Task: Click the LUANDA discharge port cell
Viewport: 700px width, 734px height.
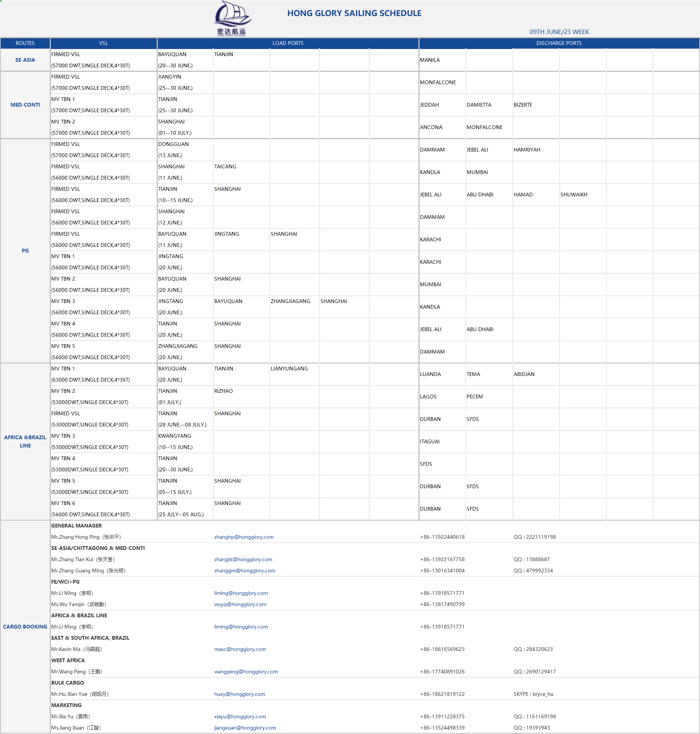Action: (x=442, y=374)
